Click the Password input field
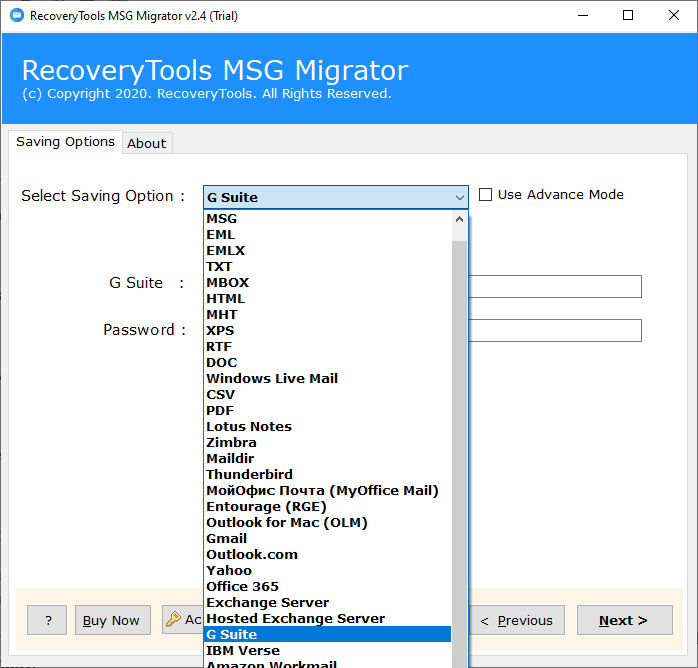 (x=555, y=330)
